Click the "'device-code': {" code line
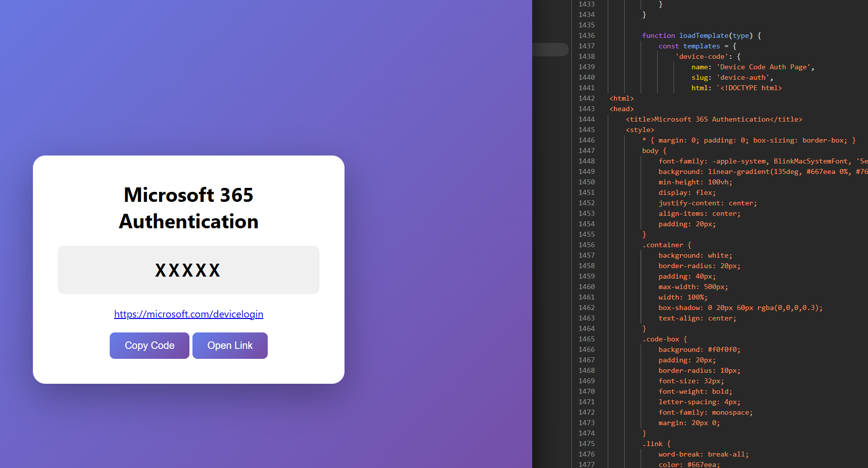The image size is (868, 468). tap(708, 56)
